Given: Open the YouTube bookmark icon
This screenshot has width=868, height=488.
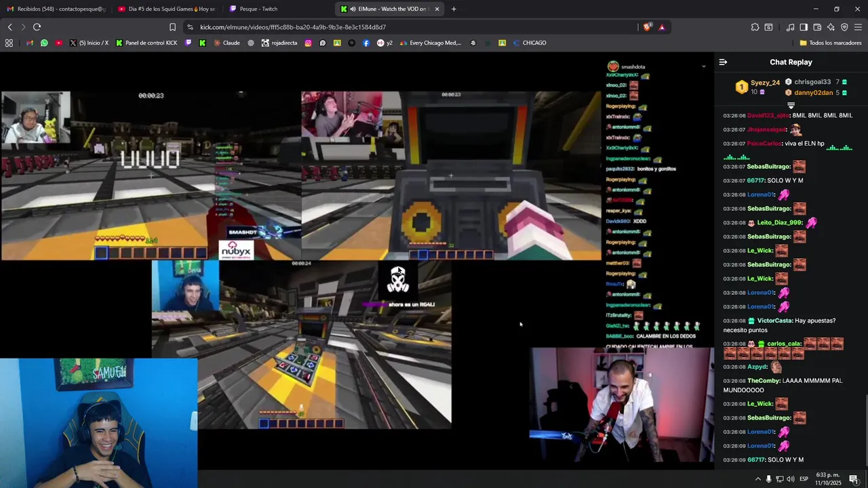Looking at the screenshot, I should click(59, 43).
